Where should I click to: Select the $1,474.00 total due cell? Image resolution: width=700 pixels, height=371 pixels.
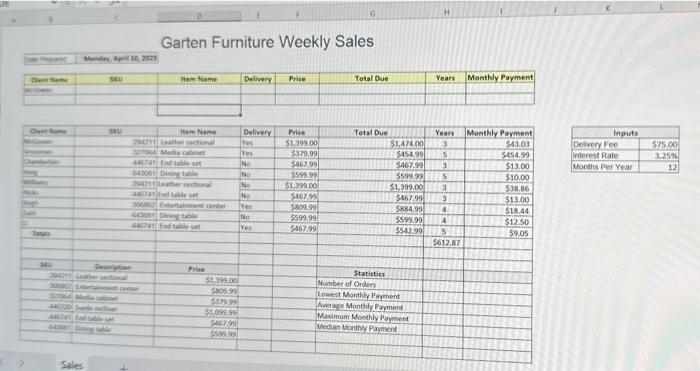[x=371, y=144]
